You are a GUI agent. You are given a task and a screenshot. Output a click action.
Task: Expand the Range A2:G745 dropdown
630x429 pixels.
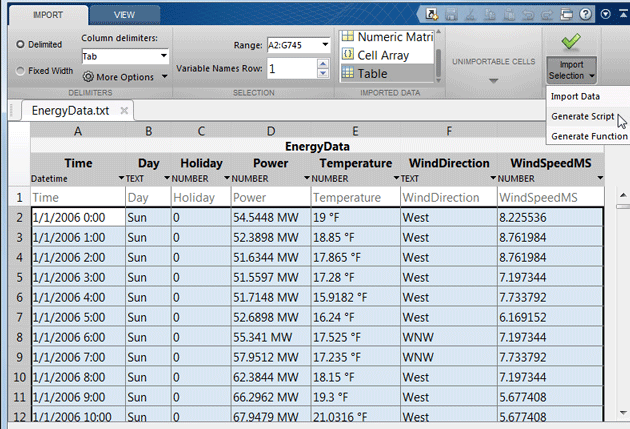pyautogui.click(x=324, y=45)
